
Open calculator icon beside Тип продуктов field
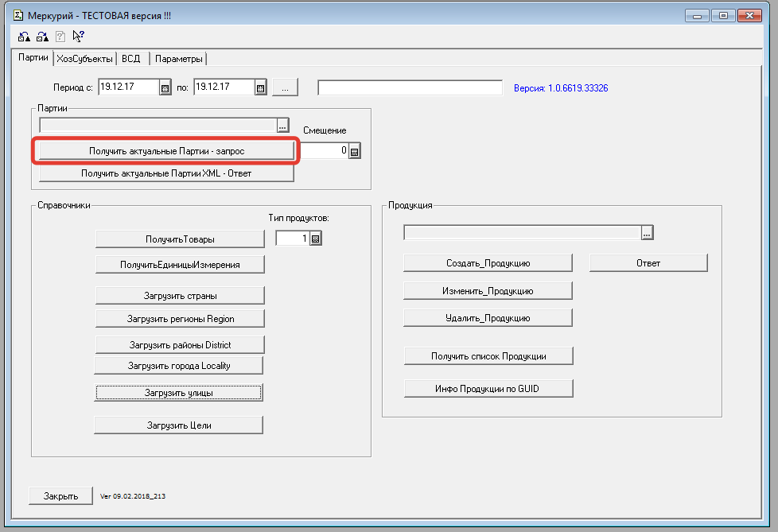coord(316,239)
